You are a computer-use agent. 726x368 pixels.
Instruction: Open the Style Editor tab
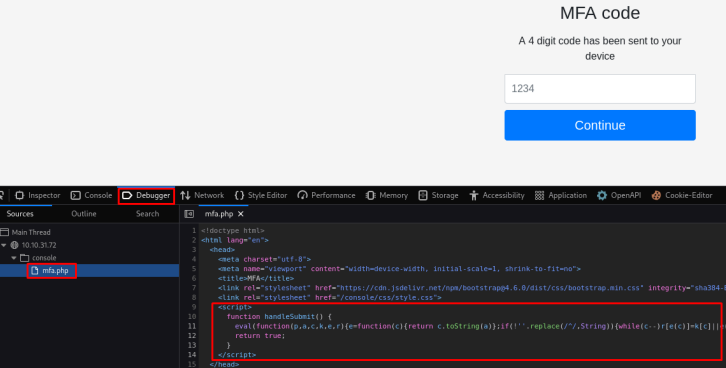[261, 195]
